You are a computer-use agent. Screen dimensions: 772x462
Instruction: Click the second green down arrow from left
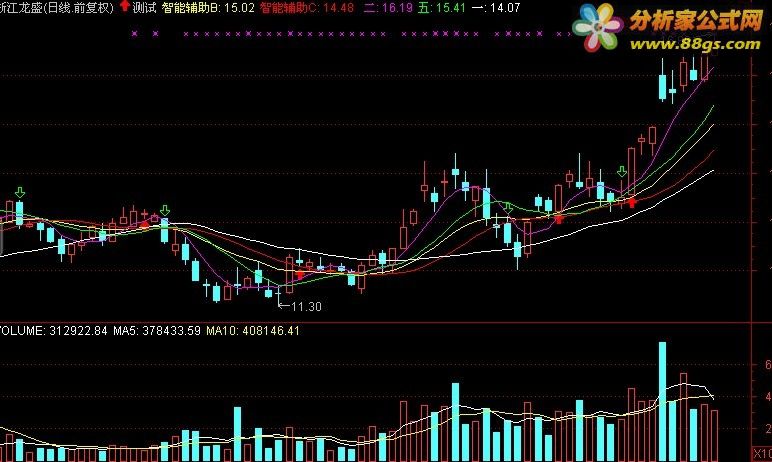click(165, 211)
